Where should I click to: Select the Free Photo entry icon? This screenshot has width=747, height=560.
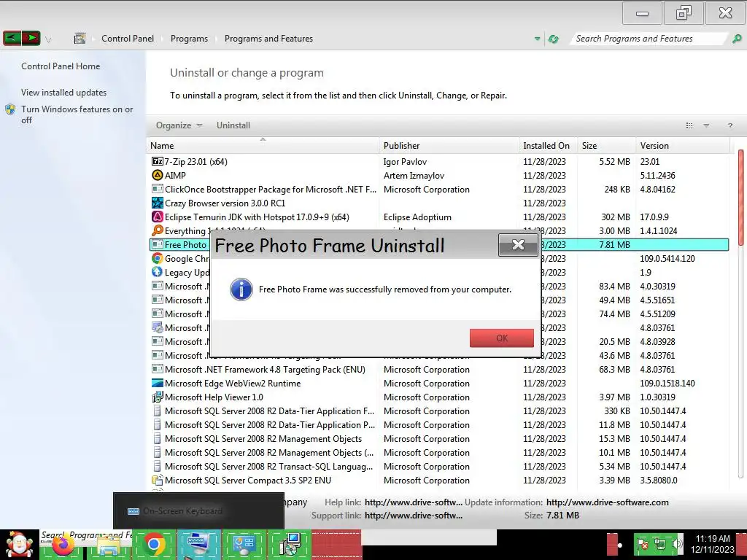pyautogui.click(x=158, y=245)
